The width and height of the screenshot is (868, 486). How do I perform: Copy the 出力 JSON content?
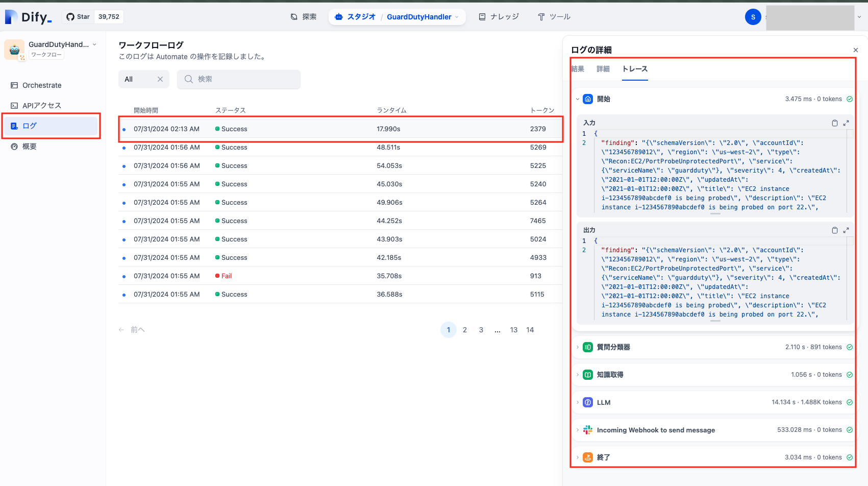point(835,230)
